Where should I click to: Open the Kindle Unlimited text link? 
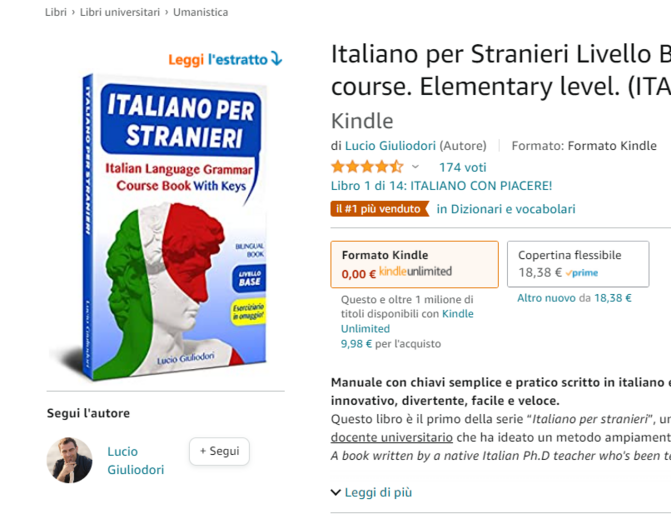pos(407,321)
